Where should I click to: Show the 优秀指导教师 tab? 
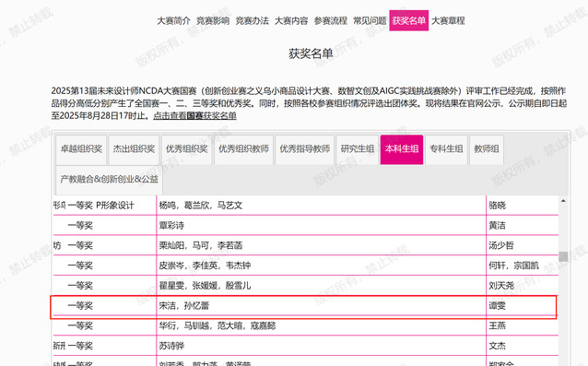tap(305, 149)
